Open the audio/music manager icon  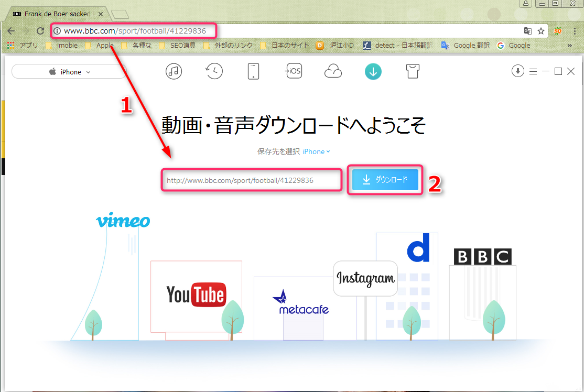174,71
